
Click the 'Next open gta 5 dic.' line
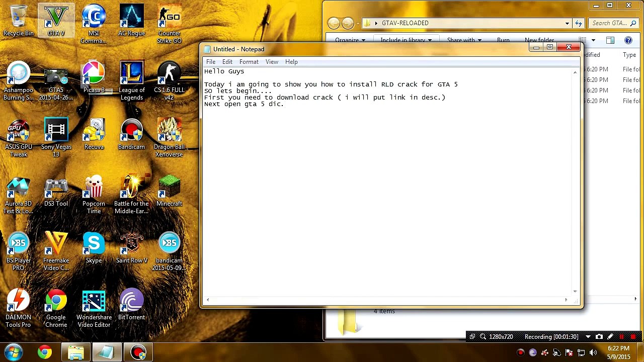click(244, 104)
